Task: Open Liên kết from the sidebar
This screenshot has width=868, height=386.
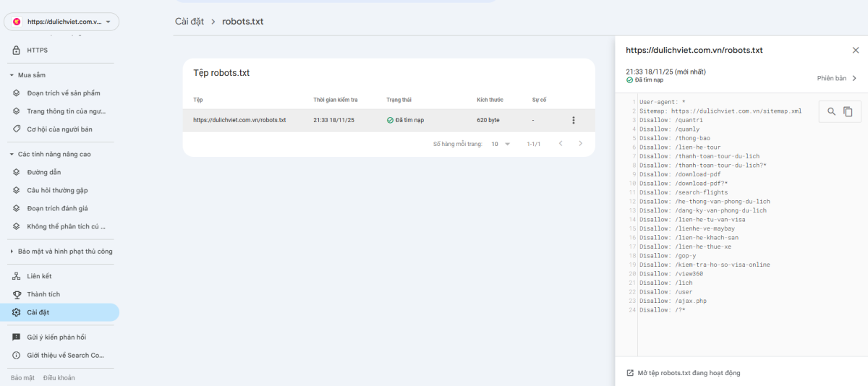Action: click(x=39, y=276)
